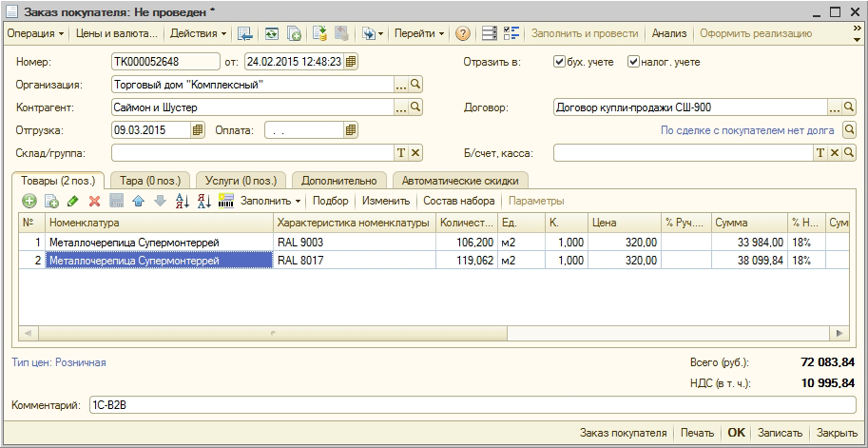868x448 pixels.
Task: Open calendar picker for Оплата date
Action: [x=351, y=130]
